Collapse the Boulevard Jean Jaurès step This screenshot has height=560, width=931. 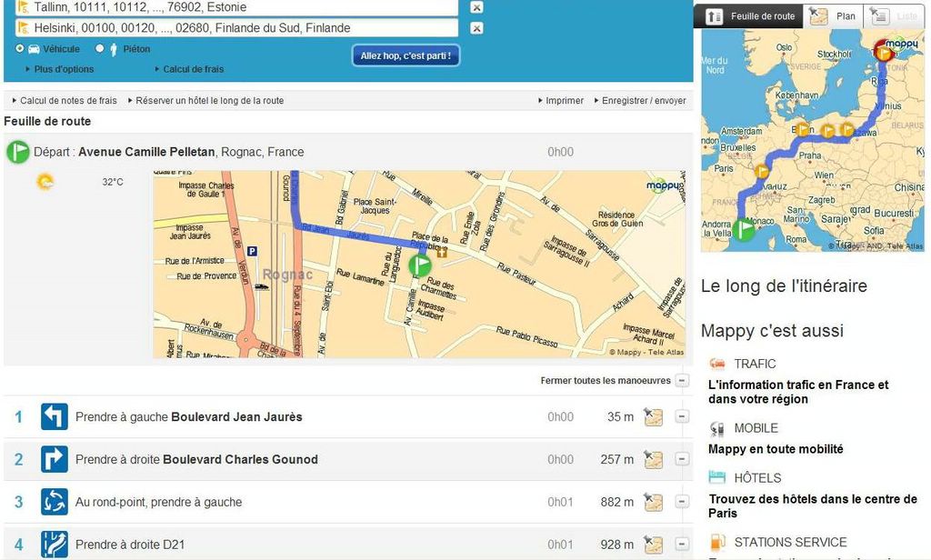click(x=682, y=417)
